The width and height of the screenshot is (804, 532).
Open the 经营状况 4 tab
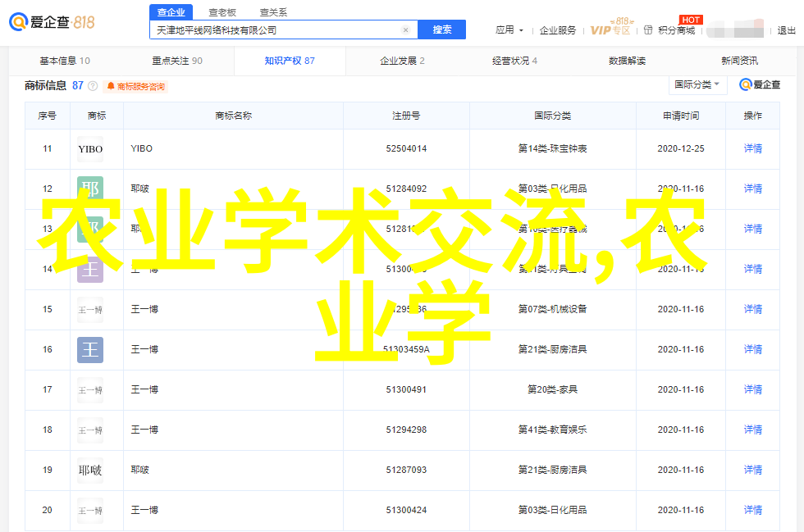(515, 61)
